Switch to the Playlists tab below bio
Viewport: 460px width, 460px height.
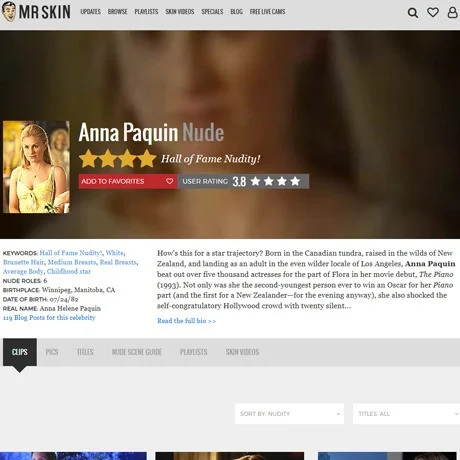coord(194,352)
